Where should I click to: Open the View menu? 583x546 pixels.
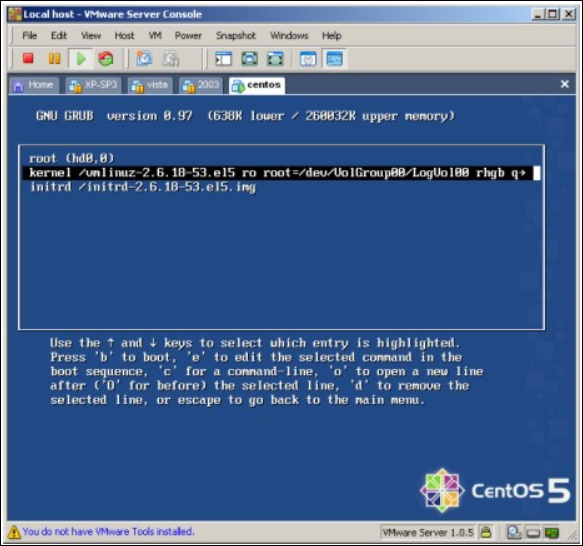point(91,36)
